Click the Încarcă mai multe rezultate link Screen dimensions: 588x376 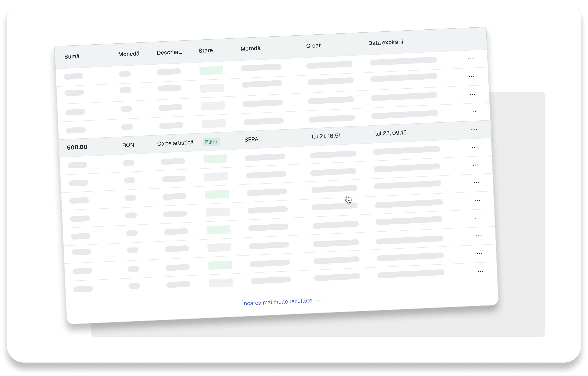click(x=277, y=302)
